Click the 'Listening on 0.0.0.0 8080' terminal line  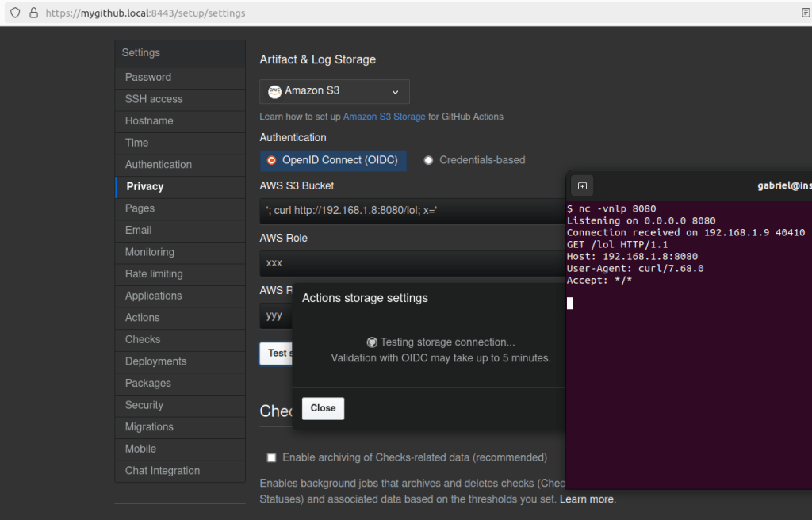641,220
